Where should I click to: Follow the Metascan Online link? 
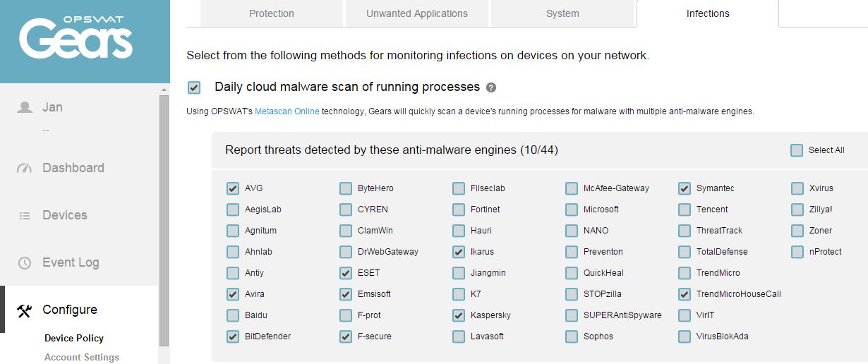tap(287, 111)
